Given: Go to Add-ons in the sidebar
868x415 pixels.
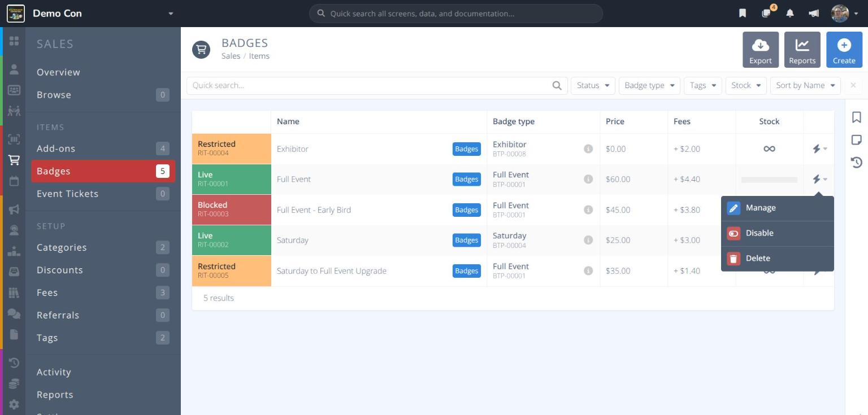Looking at the screenshot, I should [103, 148].
